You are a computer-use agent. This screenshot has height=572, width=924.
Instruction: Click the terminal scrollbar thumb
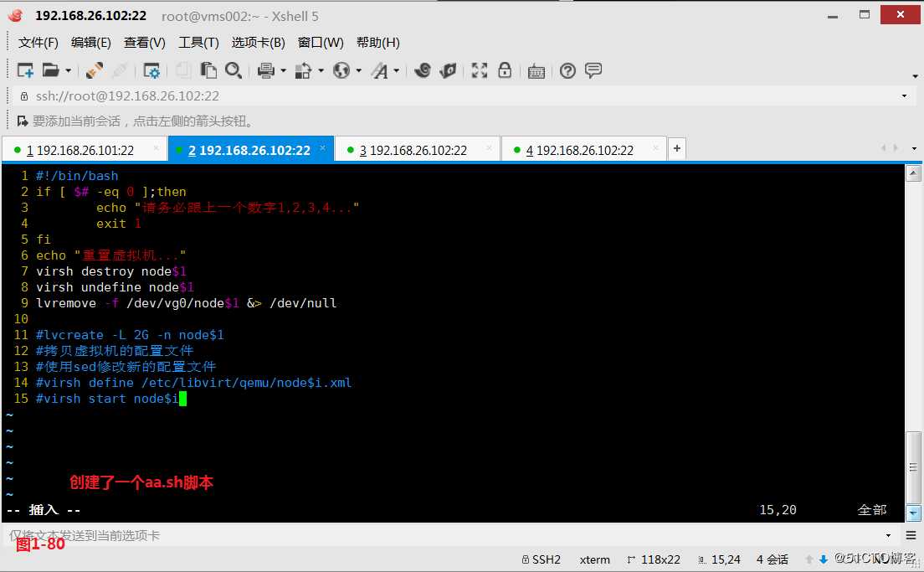[x=913, y=467]
